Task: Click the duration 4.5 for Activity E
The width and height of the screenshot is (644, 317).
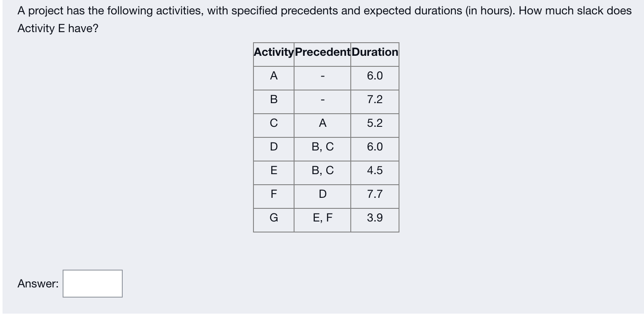Action: [x=374, y=171]
